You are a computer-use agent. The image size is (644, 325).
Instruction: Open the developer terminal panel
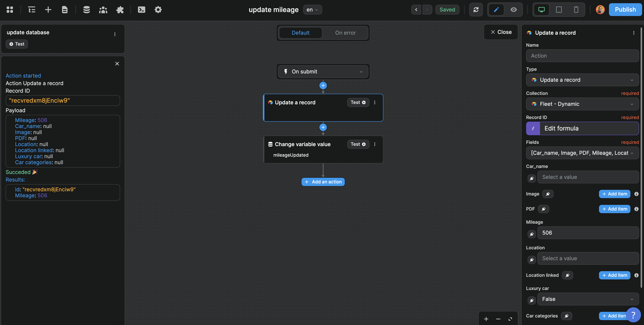coord(141,9)
